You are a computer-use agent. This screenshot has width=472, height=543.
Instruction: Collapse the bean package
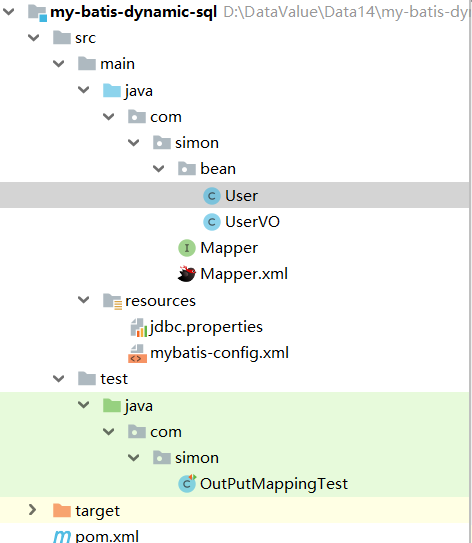click(159, 169)
